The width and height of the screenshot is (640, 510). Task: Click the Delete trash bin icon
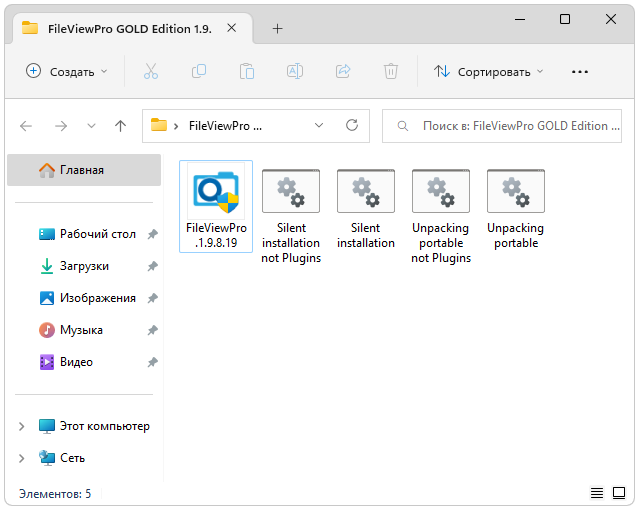pyautogui.click(x=391, y=71)
